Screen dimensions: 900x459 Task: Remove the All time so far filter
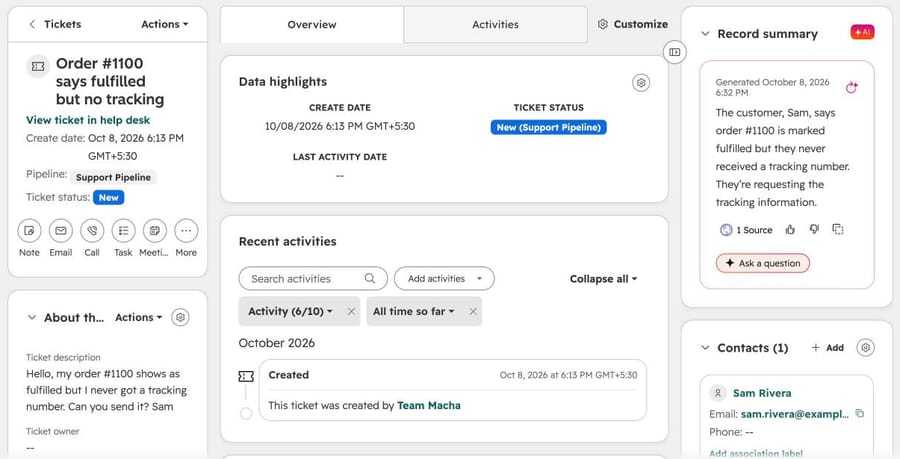pyautogui.click(x=473, y=312)
